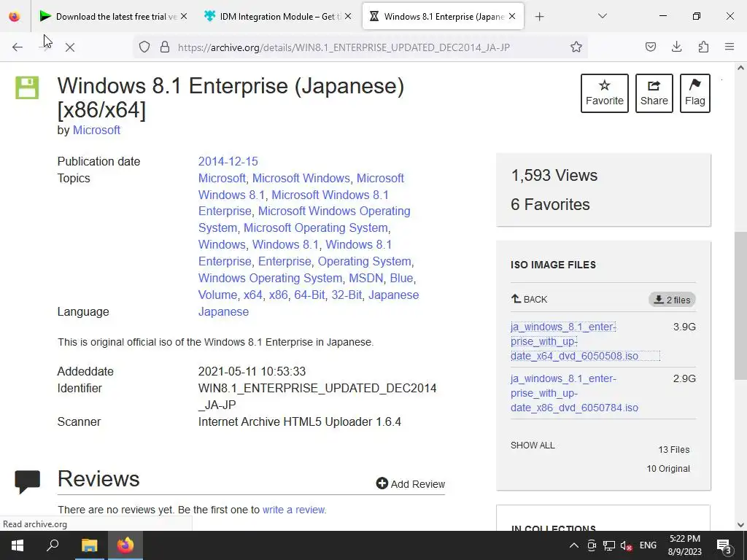Stop loading the page with X button
Viewport: 747px width, 560px height.
(70, 47)
